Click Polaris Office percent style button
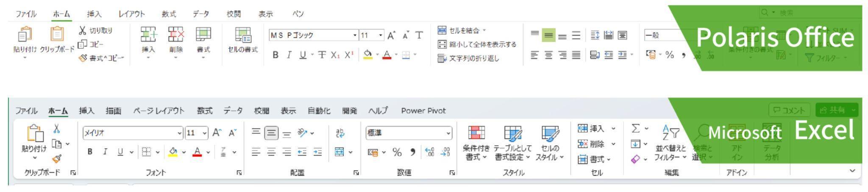This screenshot has width=868, height=192. point(670,55)
